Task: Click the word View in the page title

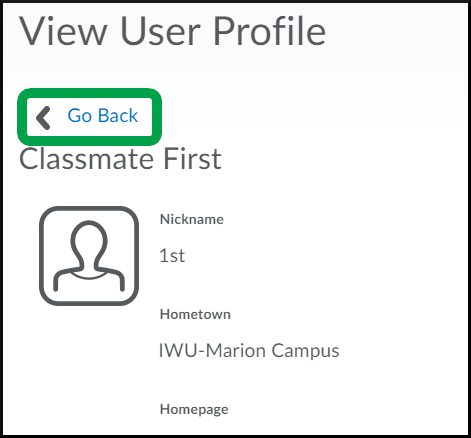Action: coord(63,31)
